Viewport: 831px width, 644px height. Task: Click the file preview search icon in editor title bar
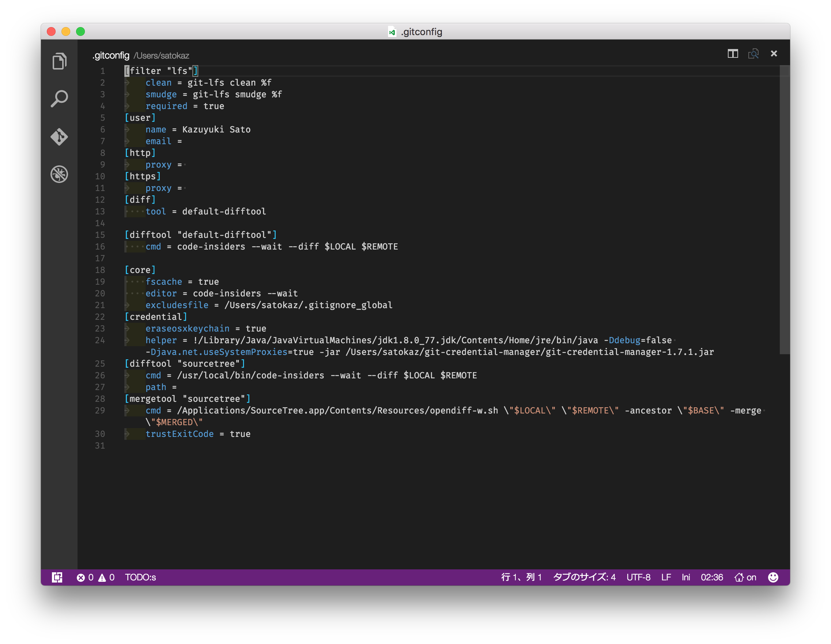754,54
